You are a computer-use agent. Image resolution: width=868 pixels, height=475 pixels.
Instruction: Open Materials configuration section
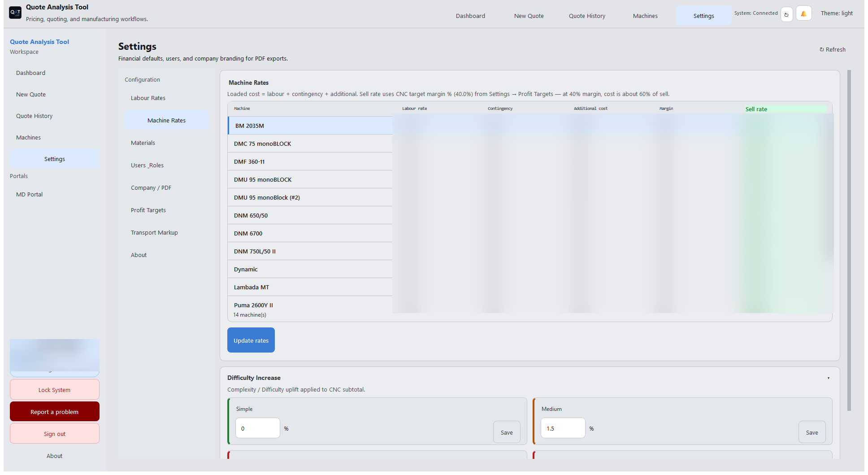point(166,143)
